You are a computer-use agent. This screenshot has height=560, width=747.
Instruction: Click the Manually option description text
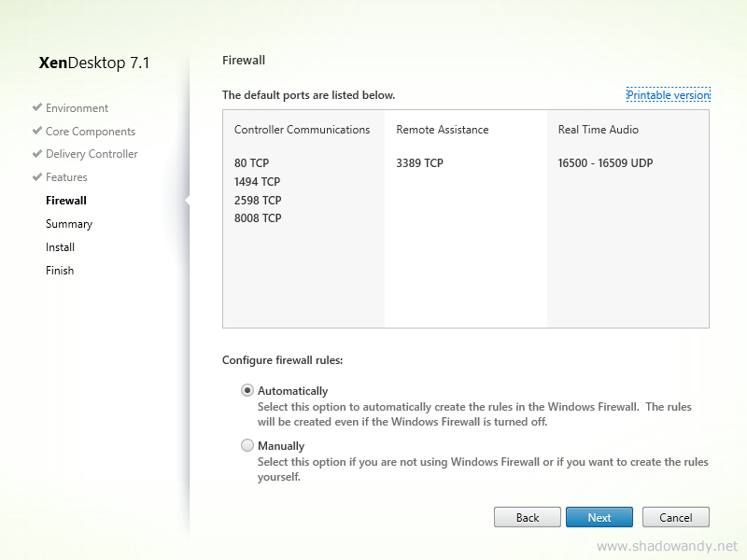483,469
